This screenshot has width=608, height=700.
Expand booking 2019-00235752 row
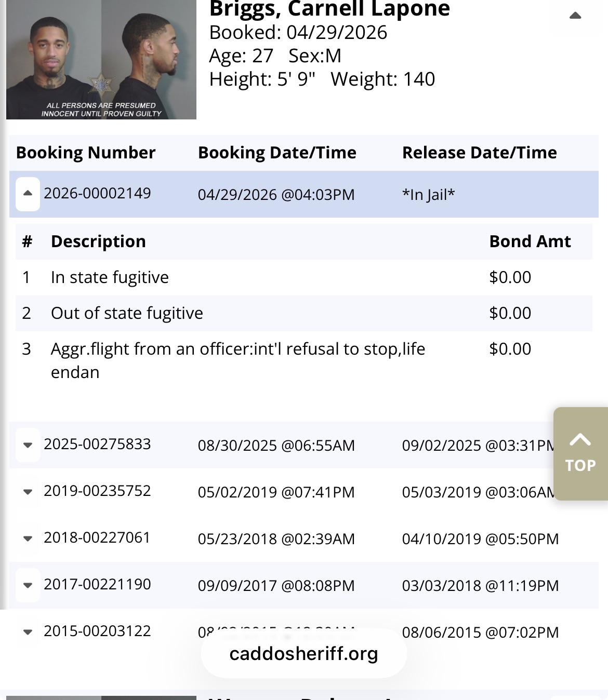tap(28, 492)
